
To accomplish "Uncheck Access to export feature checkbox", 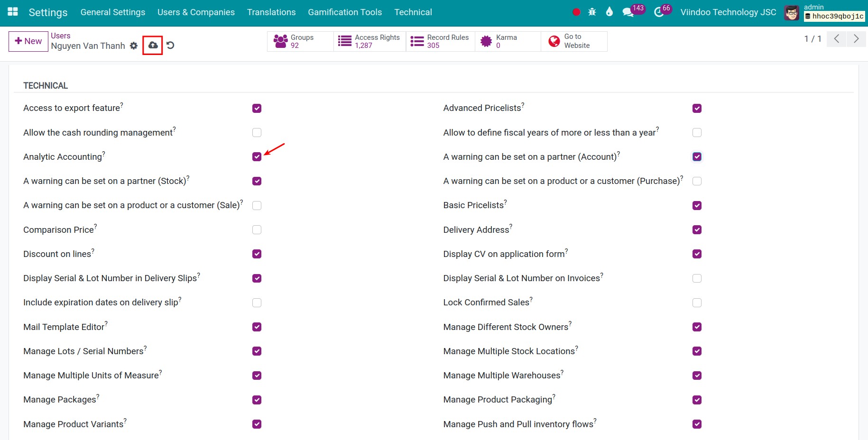I will click(257, 108).
